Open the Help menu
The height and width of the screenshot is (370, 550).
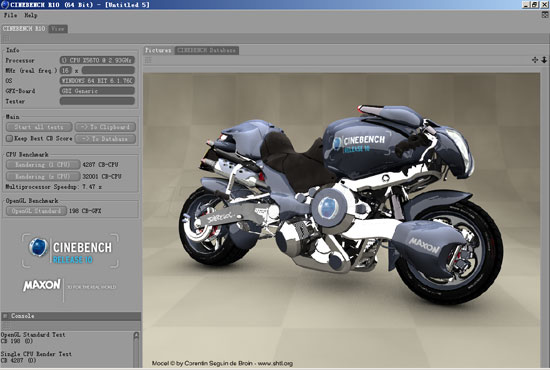click(31, 15)
